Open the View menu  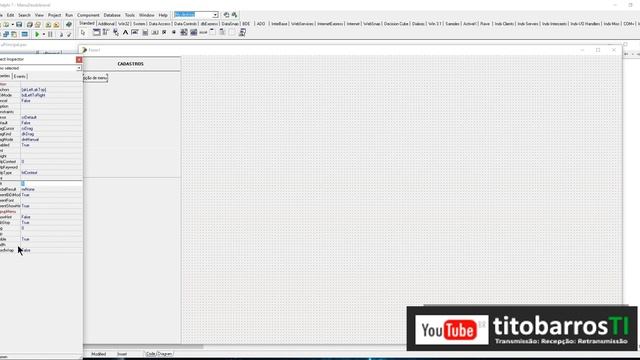pos(39,15)
